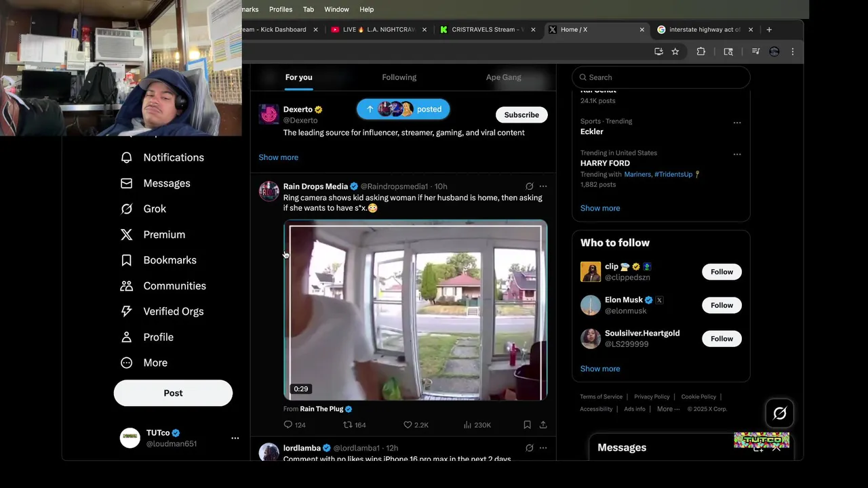The width and height of the screenshot is (868, 488).
Task: Switch to Following tab
Action: pyautogui.click(x=399, y=77)
